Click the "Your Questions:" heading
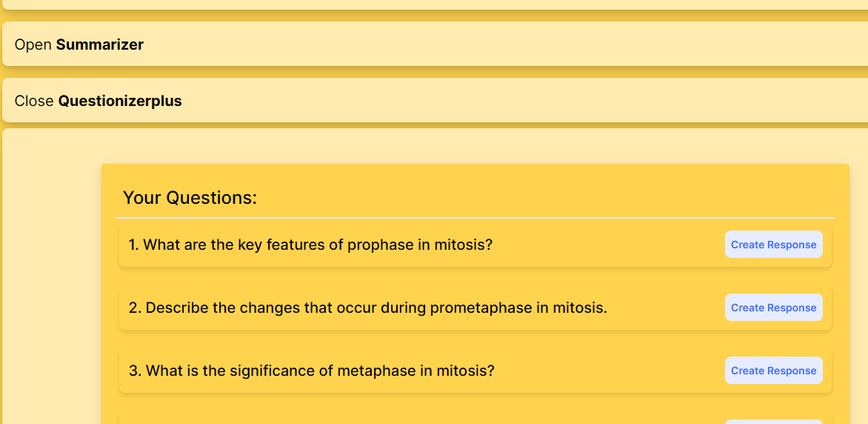Screen dimensions: 868x424 [190, 198]
